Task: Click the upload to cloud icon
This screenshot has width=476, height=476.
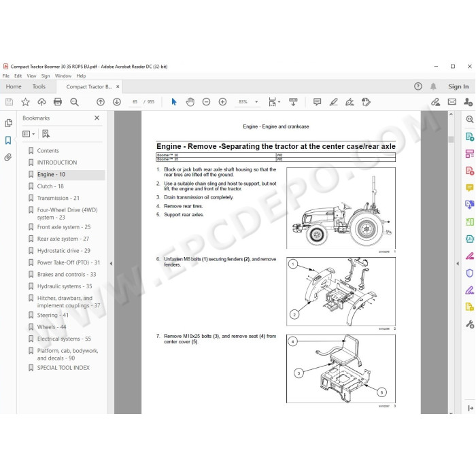Action: tap(41, 102)
